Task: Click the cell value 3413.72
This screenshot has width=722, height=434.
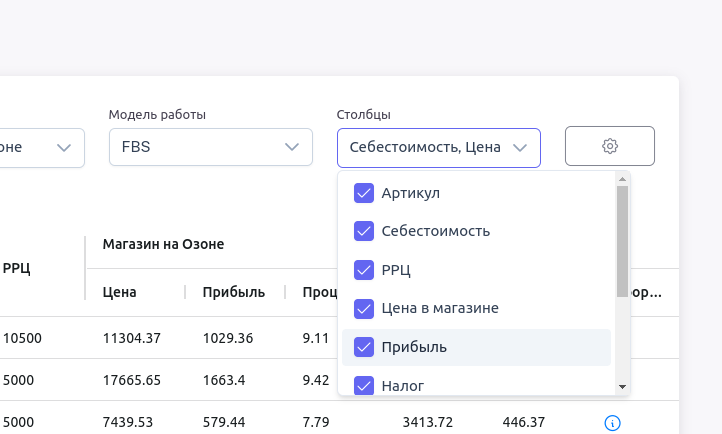Action: pos(428,422)
